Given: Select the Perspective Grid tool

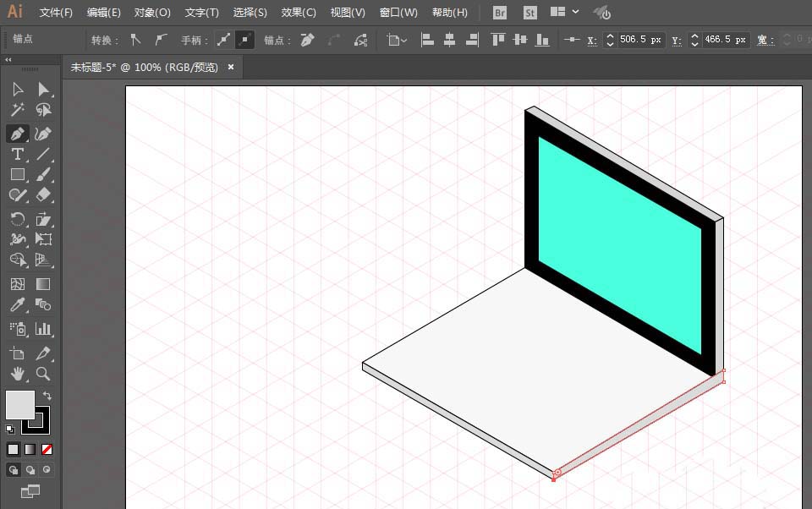Looking at the screenshot, I should coord(43,260).
